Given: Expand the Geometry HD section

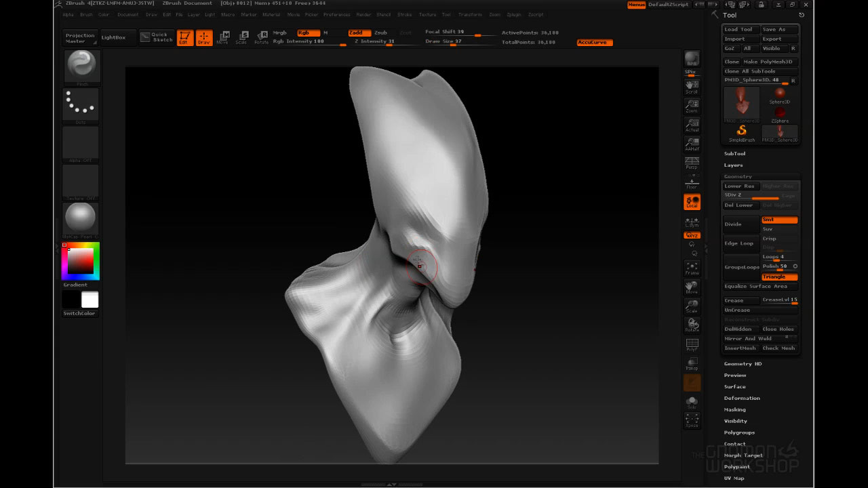Looking at the screenshot, I should pos(743,364).
